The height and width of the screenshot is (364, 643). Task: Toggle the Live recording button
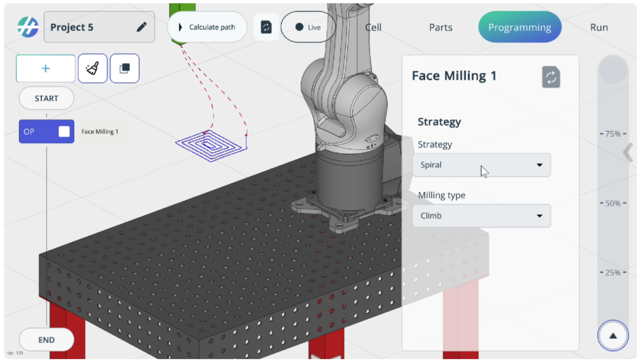coord(308,27)
